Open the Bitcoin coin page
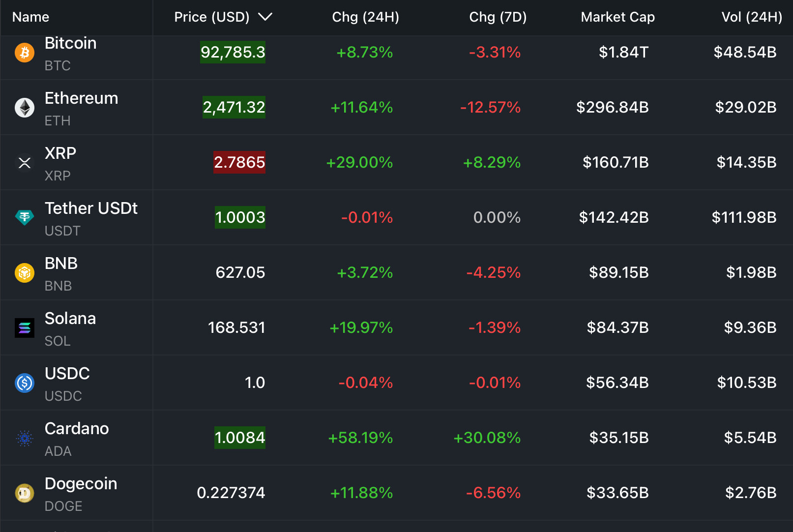Screen dimensions: 793x532 [x=71, y=43]
